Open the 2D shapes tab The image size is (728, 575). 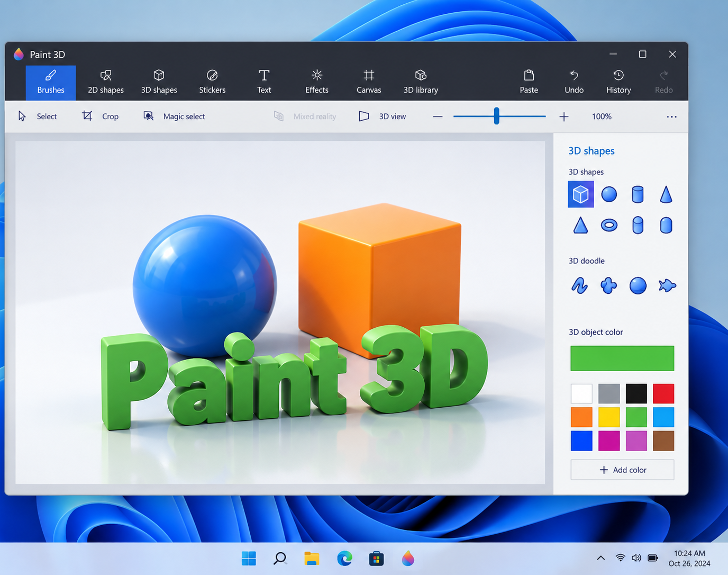point(106,83)
